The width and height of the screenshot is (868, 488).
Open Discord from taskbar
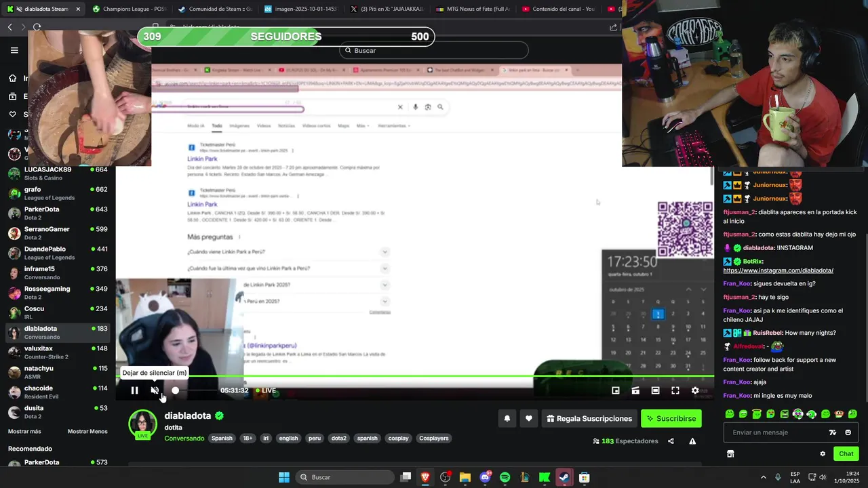[x=485, y=477]
